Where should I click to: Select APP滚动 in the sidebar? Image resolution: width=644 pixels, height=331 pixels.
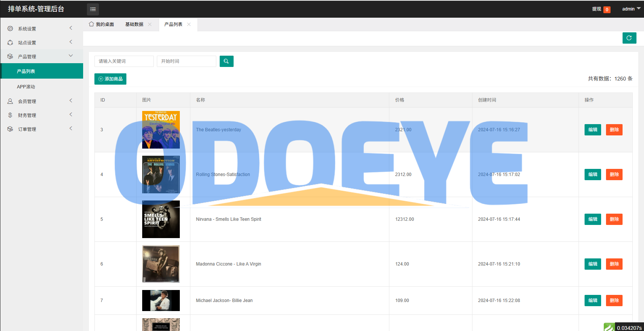pos(26,87)
